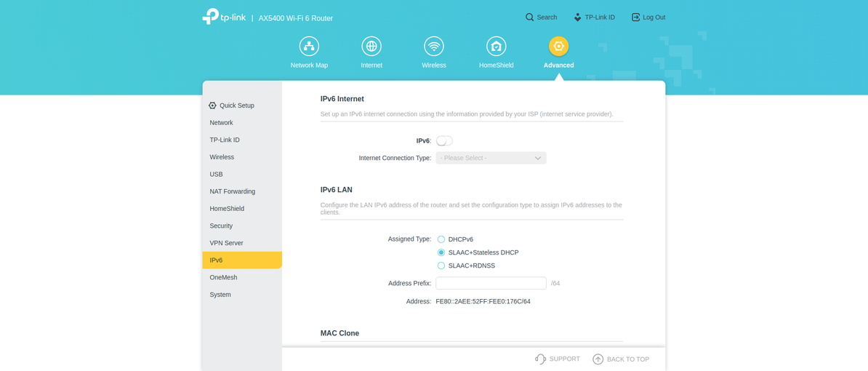
Task: Expand the Internet Connection Type dropdown
Action: point(491,158)
